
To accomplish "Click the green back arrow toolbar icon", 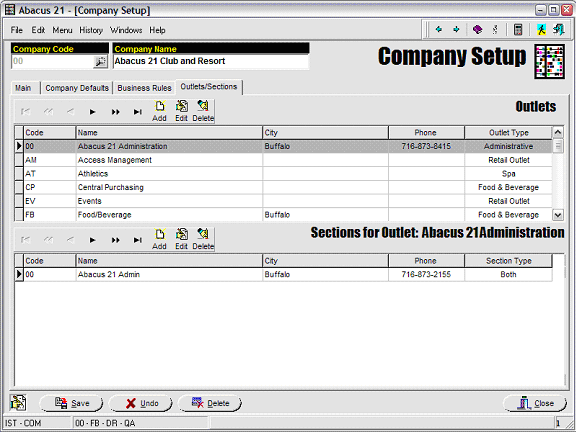I will 439,29.
